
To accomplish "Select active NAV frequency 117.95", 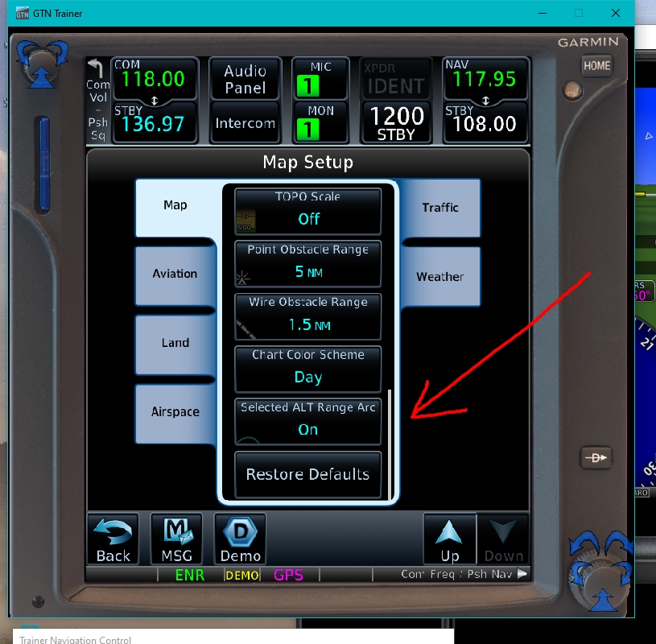I will coord(485,78).
